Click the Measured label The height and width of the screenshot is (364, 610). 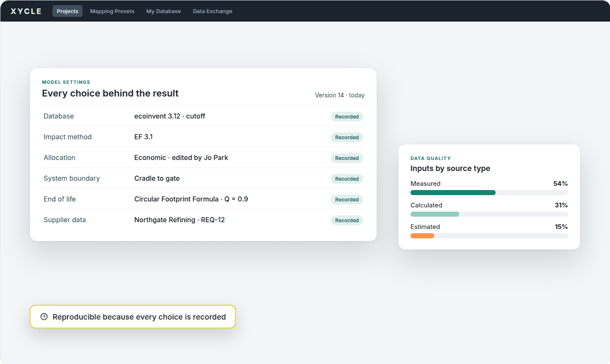point(425,184)
